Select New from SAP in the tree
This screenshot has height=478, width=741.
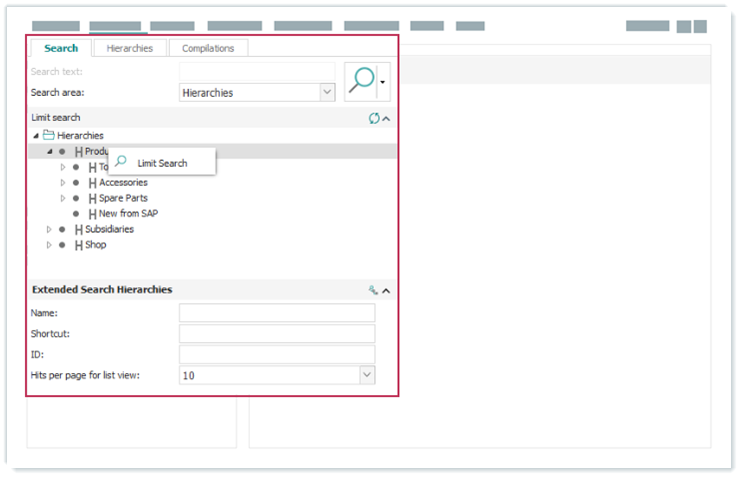click(x=128, y=214)
